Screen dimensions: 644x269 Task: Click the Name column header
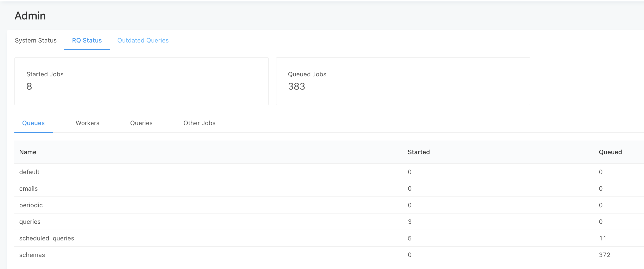28,152
